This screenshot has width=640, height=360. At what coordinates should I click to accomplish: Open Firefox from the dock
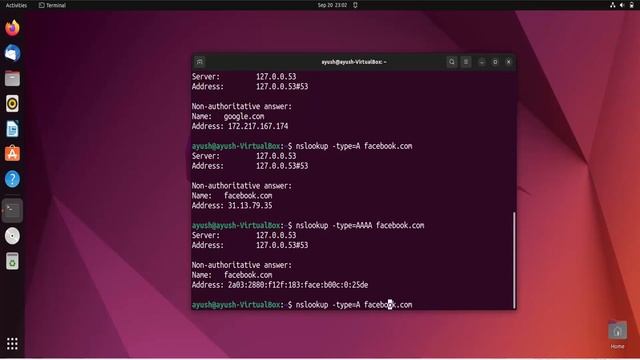coord(12,28)
